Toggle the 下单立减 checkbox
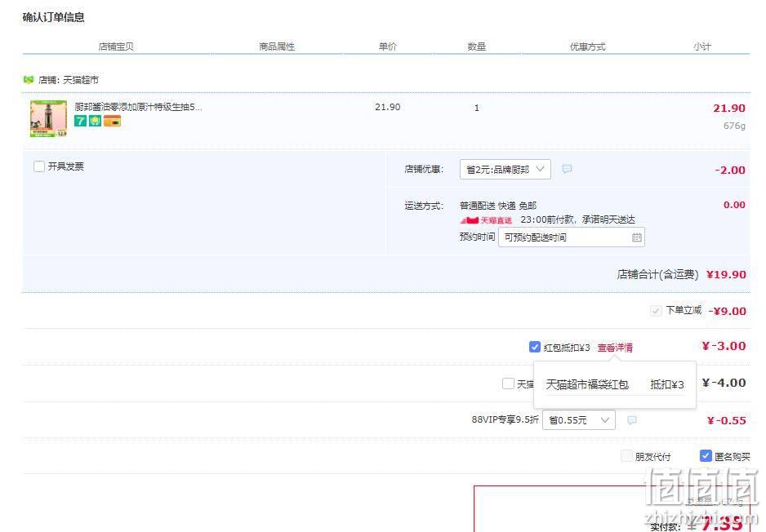This screenshot has width=766, height=532. (656, 310)
